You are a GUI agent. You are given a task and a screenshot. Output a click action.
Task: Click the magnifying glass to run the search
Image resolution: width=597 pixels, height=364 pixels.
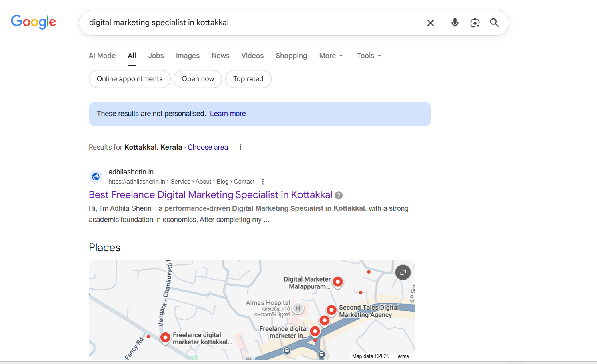(x=494, y=23)
